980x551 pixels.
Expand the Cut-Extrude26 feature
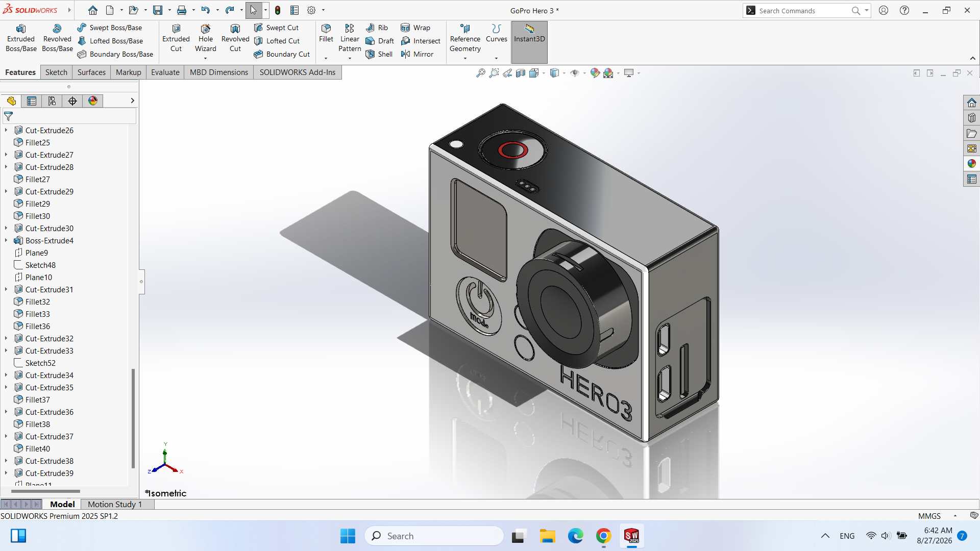point(6,130)
